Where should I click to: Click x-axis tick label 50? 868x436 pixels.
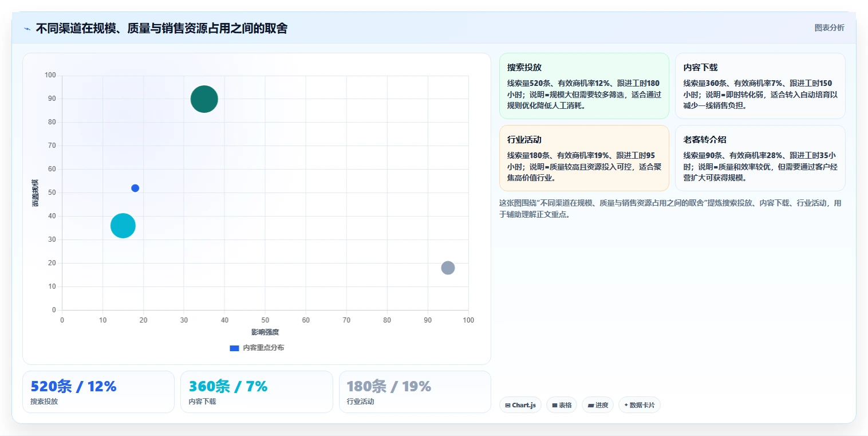tap(265, 320)
